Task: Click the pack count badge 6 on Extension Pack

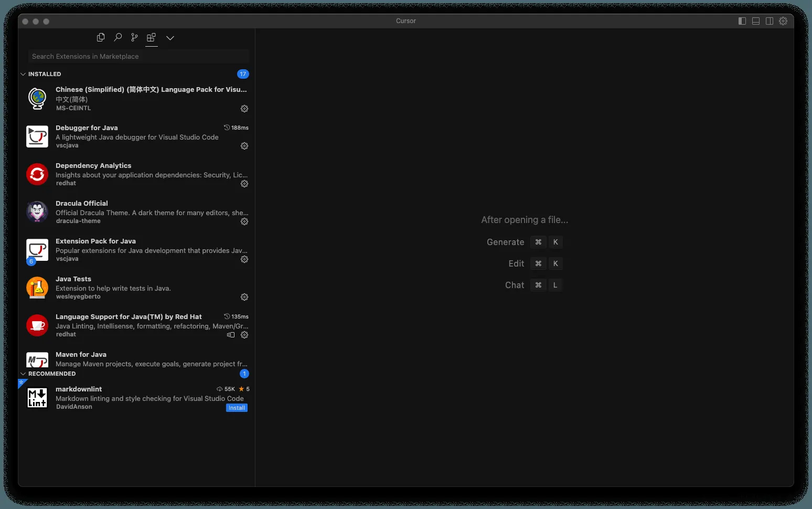Action: click(31, 261)
